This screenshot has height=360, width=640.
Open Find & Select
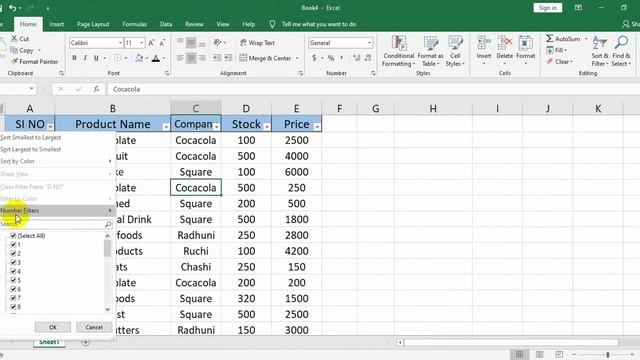[x=621, y=51]
